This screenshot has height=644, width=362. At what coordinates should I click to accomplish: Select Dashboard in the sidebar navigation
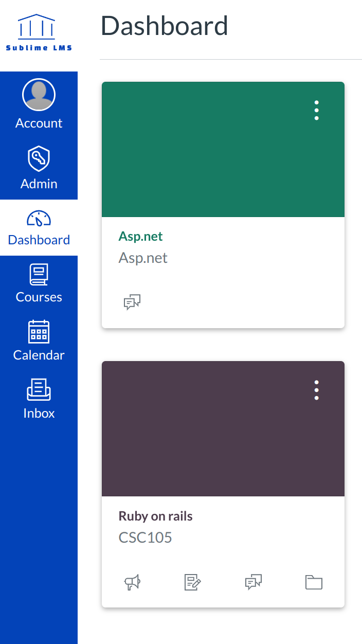[x=39, y=228]
